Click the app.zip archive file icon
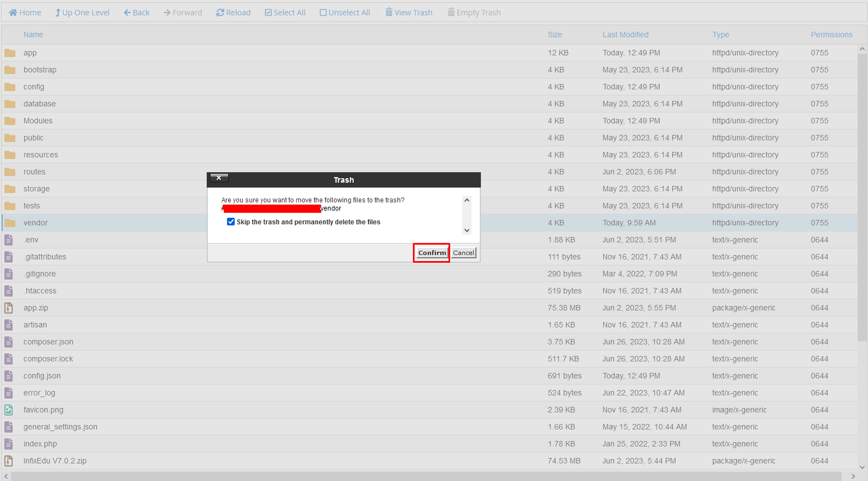Viewport: 868px width, 481px height. (9, 308)
